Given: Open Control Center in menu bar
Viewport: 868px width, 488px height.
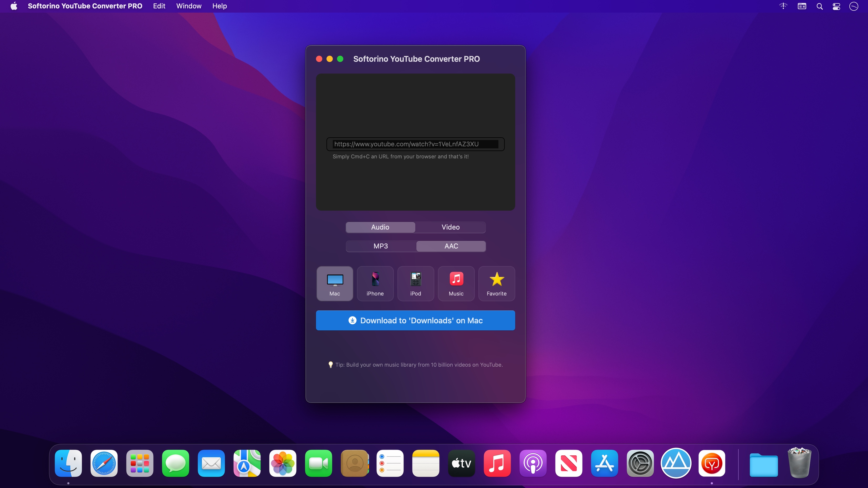Looking at the screenshot, I should coord(836,6).
